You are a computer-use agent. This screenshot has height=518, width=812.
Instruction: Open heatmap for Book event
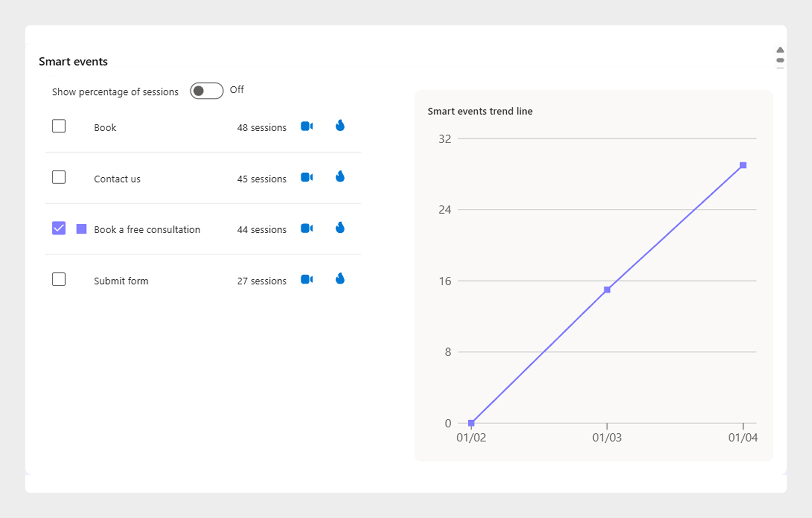click(340, 126)
